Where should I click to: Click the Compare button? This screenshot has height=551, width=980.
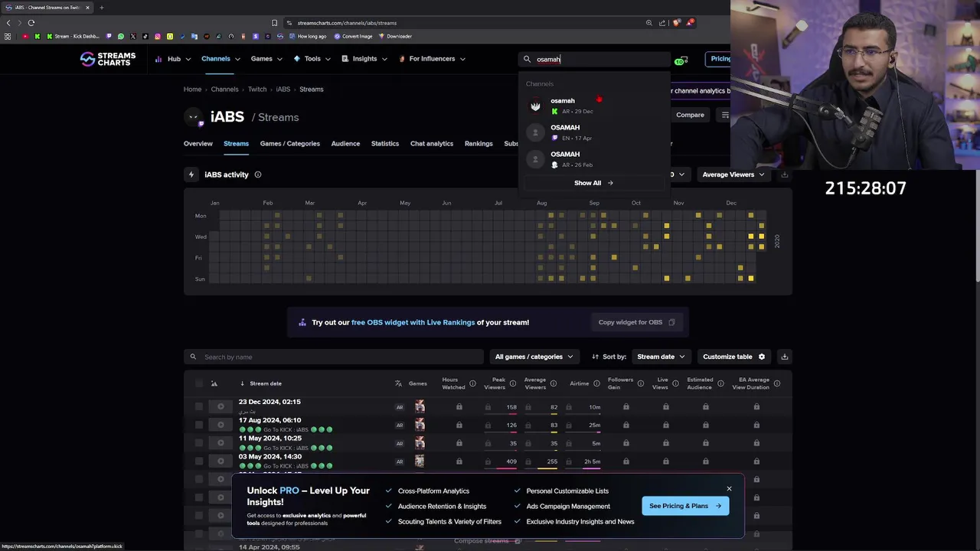coord(690,115)
